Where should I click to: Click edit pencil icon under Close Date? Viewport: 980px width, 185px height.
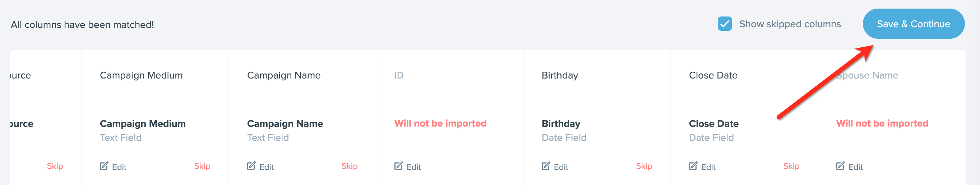pos(693,166)
